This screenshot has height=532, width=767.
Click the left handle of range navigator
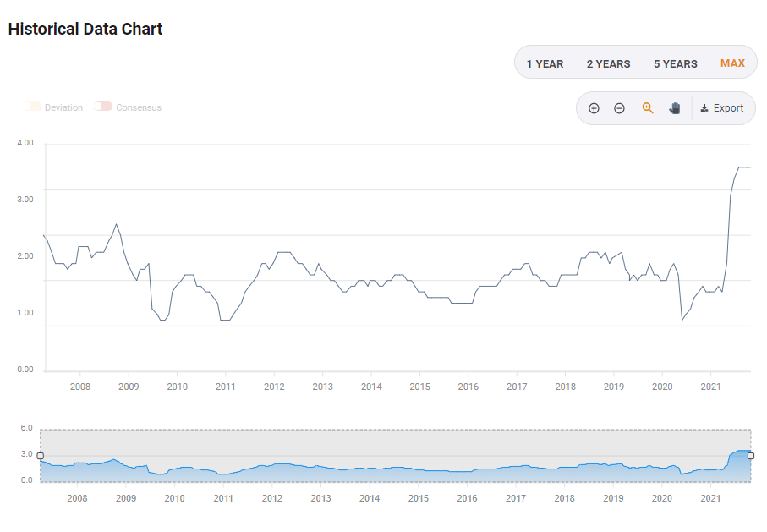(x=40, y=456)
